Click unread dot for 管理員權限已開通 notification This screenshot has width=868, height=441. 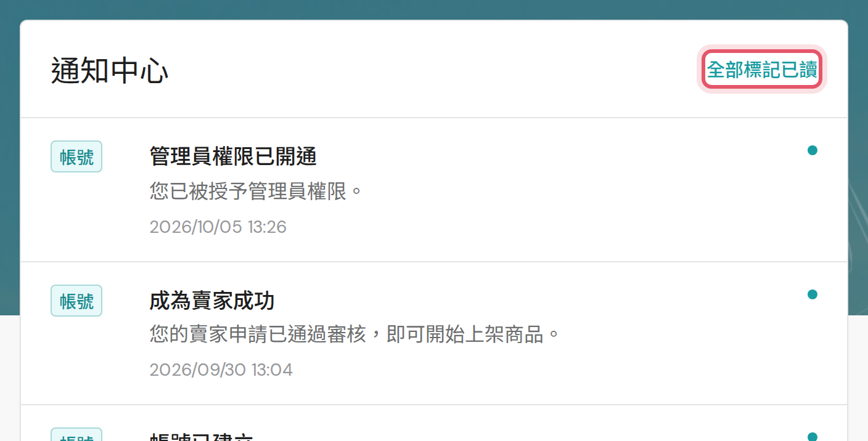coord(813,150)
